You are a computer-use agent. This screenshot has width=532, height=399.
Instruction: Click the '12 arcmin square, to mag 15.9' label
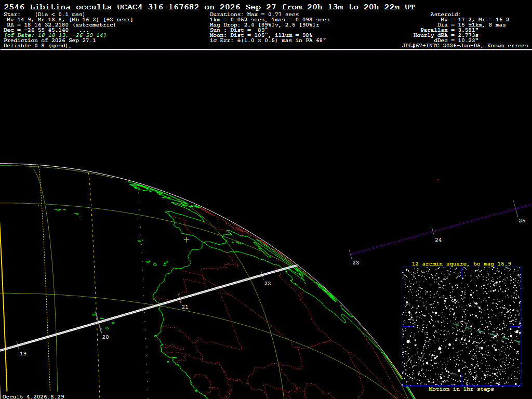click(461, 263)
